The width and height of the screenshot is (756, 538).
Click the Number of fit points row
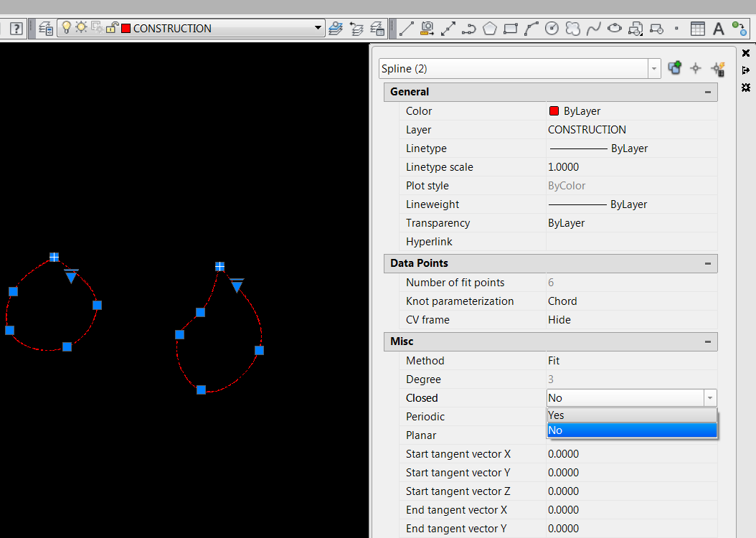tap(558, 283)
